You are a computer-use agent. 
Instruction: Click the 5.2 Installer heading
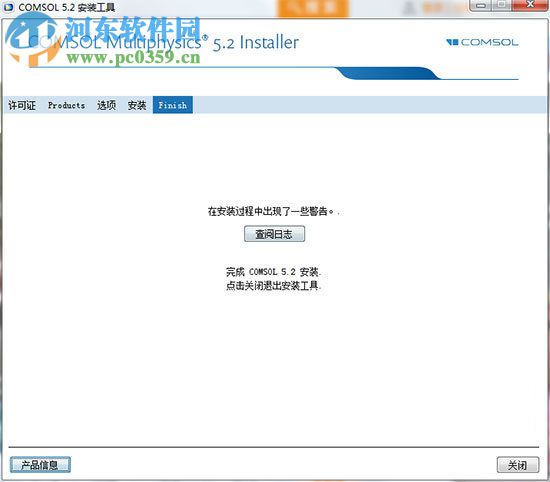tap(256, 43)
